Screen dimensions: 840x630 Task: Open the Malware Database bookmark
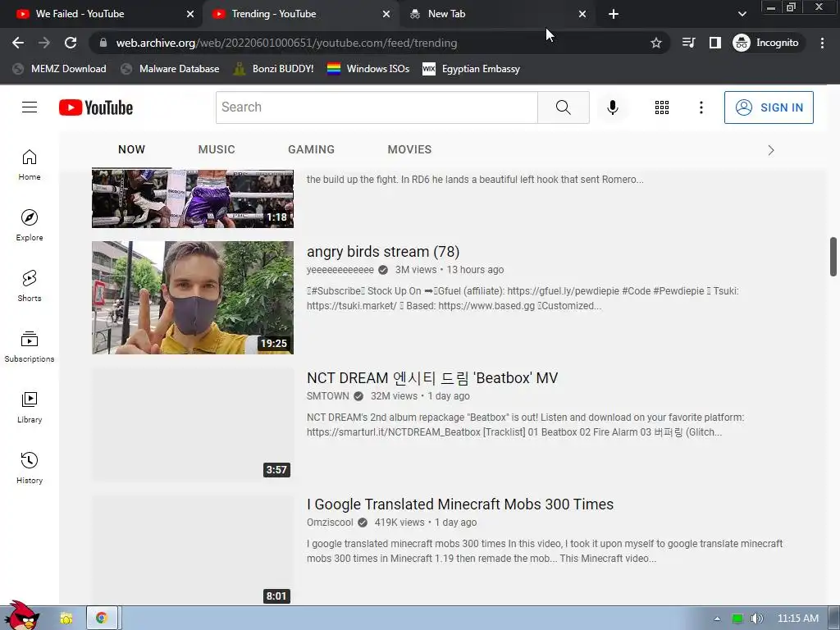pyautogui.click(x=171, y=69)
